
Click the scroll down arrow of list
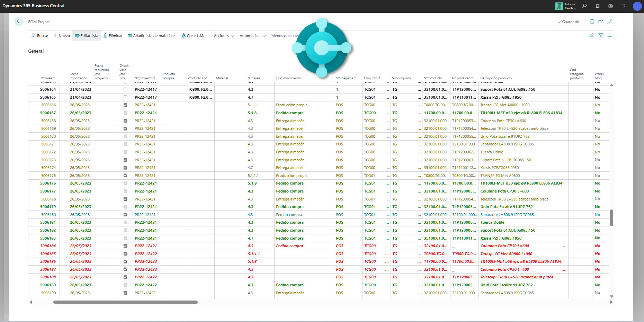click(611, 296)
